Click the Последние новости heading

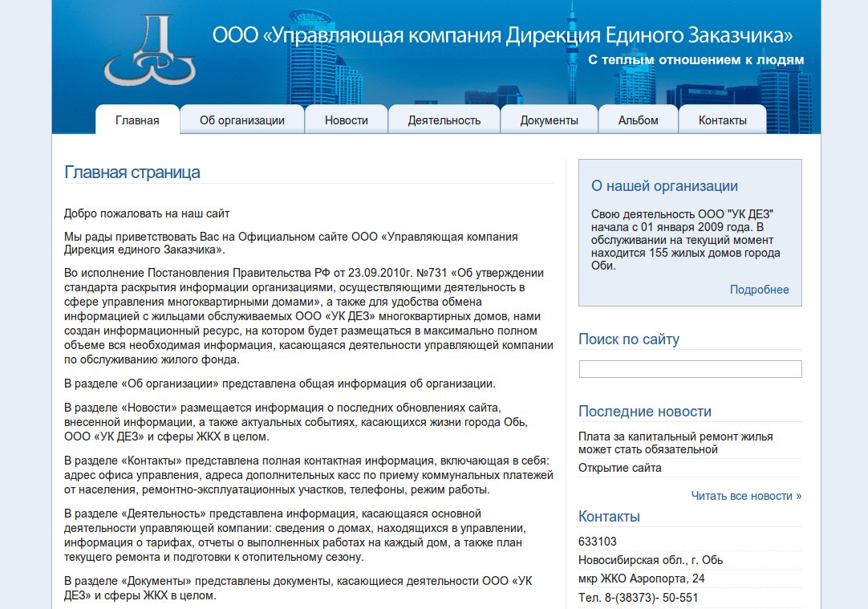point(645,412)
